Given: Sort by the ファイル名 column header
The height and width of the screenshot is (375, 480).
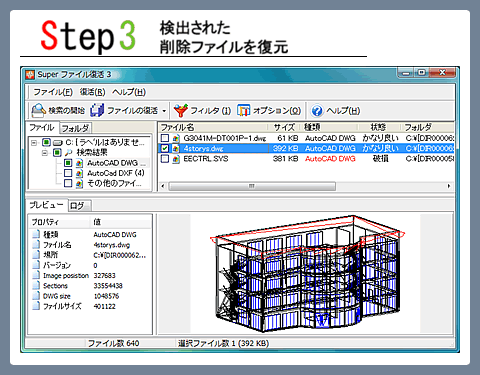Looking at the screenshot, I should (213, 127).
